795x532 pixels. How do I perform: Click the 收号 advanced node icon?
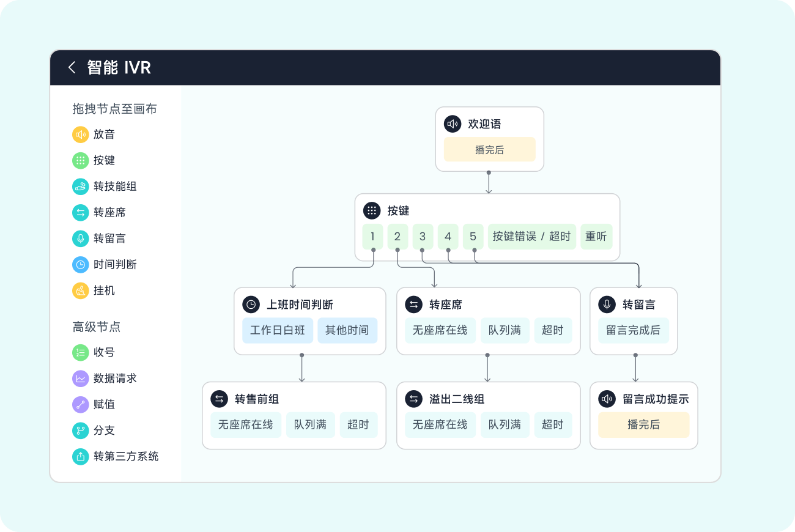(80, 352)
